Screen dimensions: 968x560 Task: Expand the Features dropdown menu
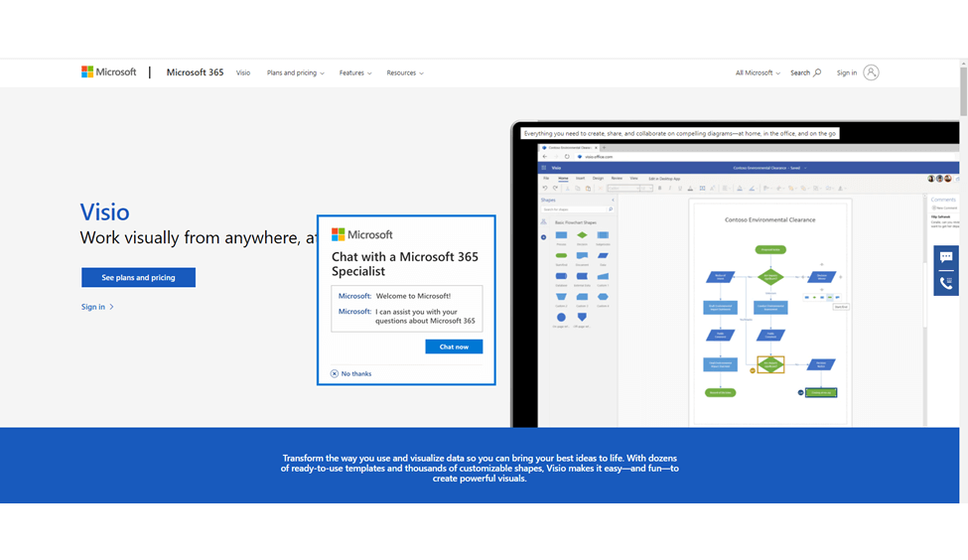(x=355, y=72)
